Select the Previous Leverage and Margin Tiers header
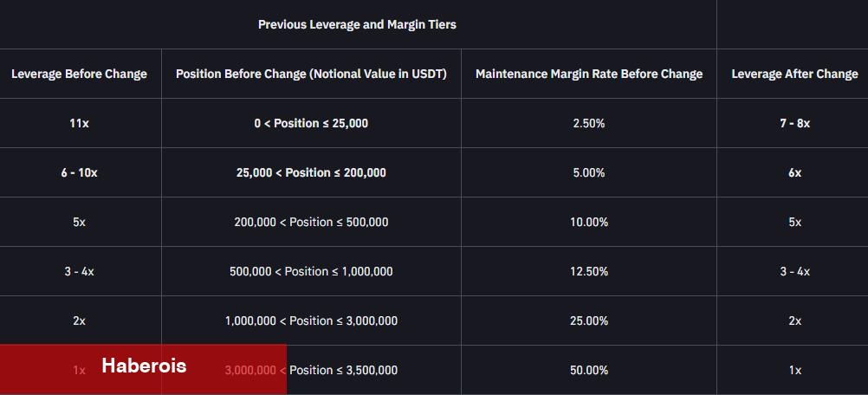Viewport: 868px width, 395px height. tap(357, 25)
